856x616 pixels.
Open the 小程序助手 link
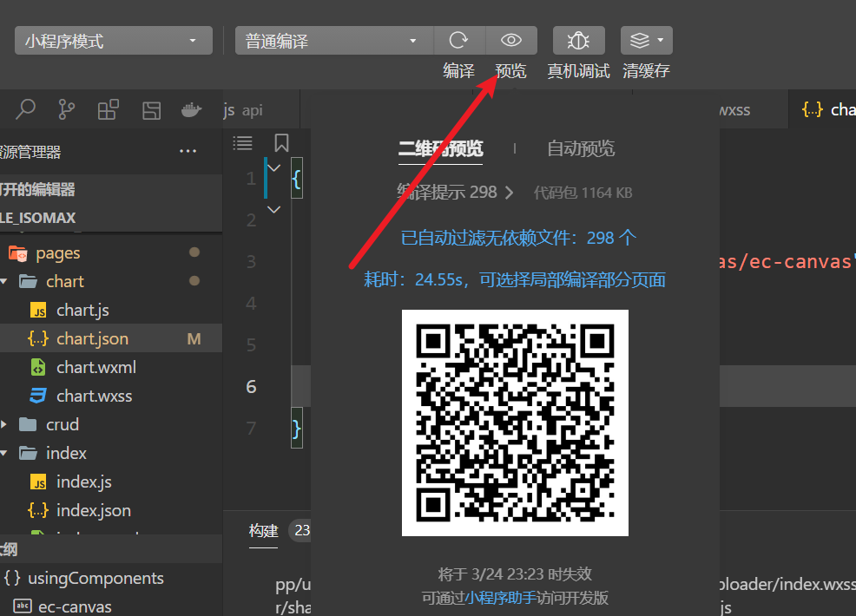pyautogui.click(x=501, y=598)
